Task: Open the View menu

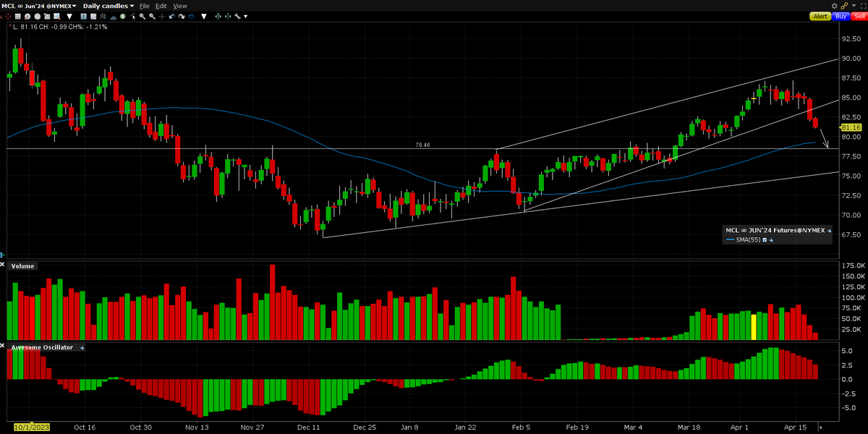Action: [x=179, y=6]
